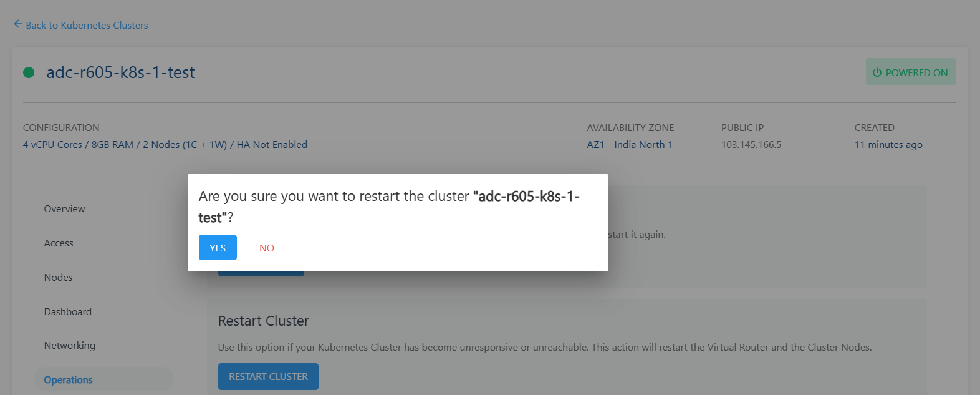The height and width of the screenshot is (395, 980).
Task: Click the POWERED ON status badge
Action: tap(911, 72)
